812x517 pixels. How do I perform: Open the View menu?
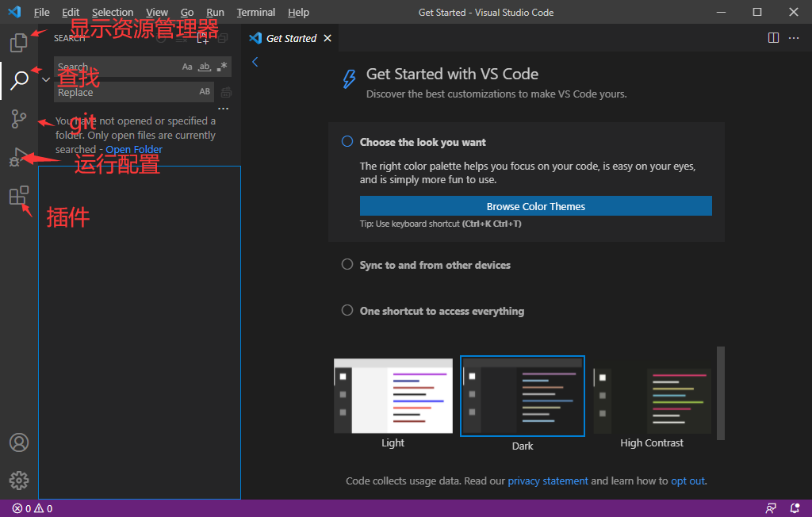tap(156, 12)
